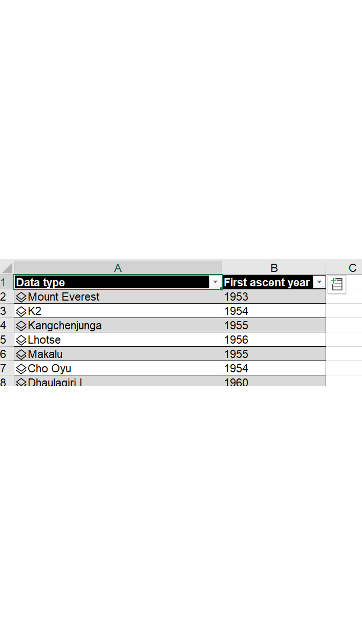The image size is (362, 644).
Task: Open the Data type filter dropdown
Action: tap(215, 282)
